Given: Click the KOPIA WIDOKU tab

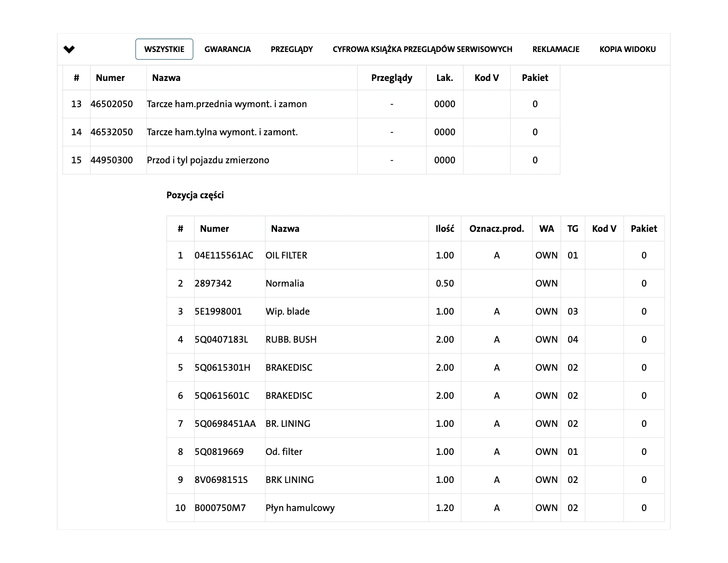Looking at the screenshot, I should (x=627, y=49).
